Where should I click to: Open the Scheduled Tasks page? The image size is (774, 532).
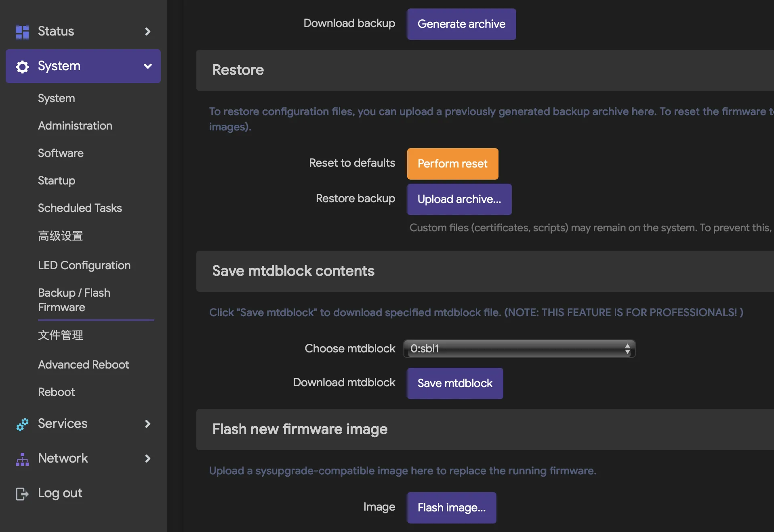click(80, 208)
